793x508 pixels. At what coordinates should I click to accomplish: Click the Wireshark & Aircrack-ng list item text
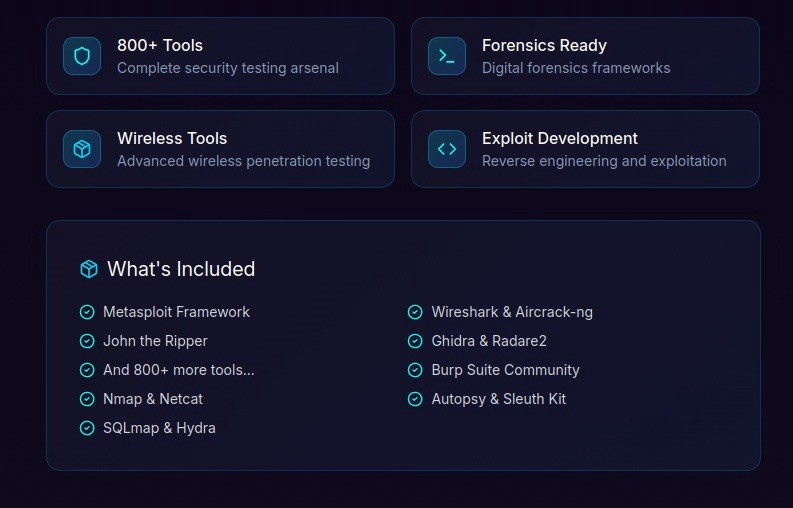[512, 312]
